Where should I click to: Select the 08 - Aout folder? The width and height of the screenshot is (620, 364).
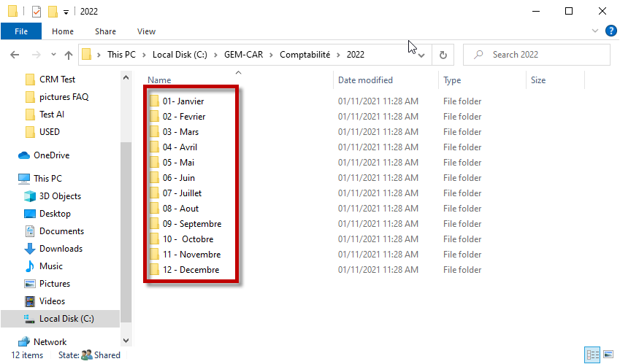point(180,209)
